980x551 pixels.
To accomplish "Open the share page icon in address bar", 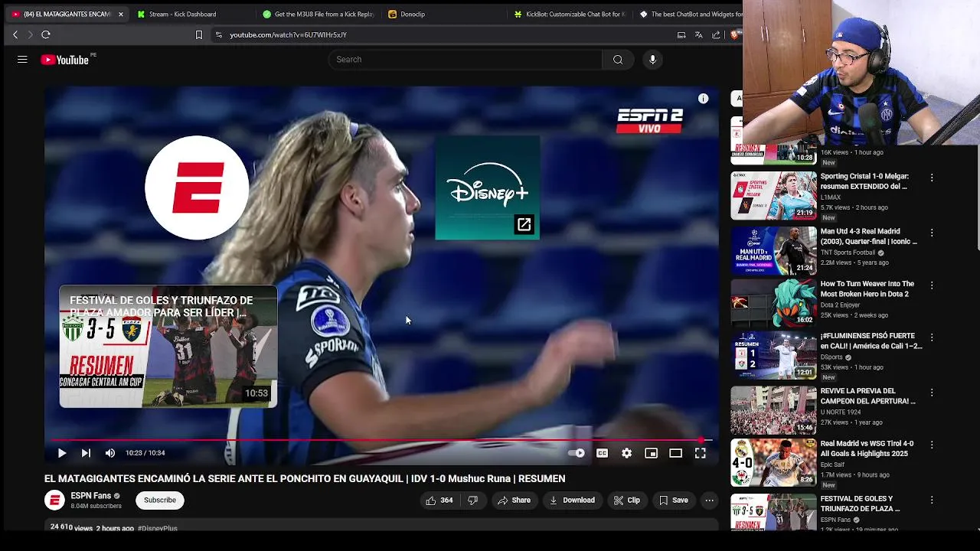I will tap(716, 34).
